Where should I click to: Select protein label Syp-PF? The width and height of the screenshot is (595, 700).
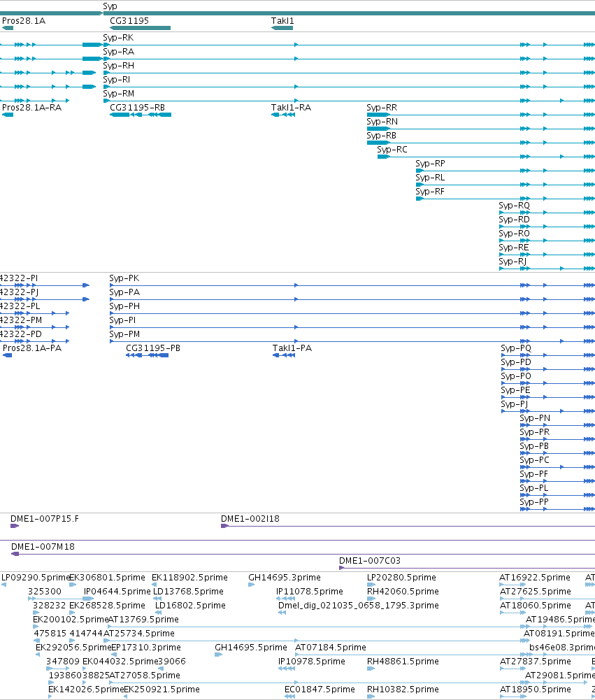click(534, 473)
